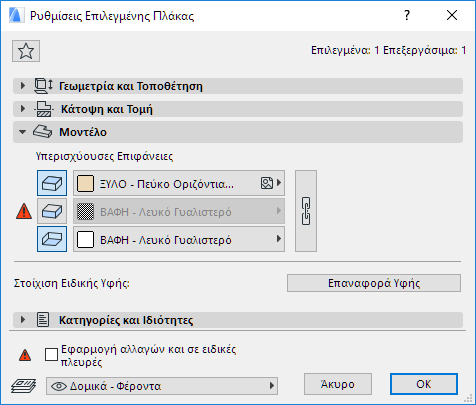Screen dimensions: 476x405
Task: Toggle top surface override
Action: pos(52,183)
